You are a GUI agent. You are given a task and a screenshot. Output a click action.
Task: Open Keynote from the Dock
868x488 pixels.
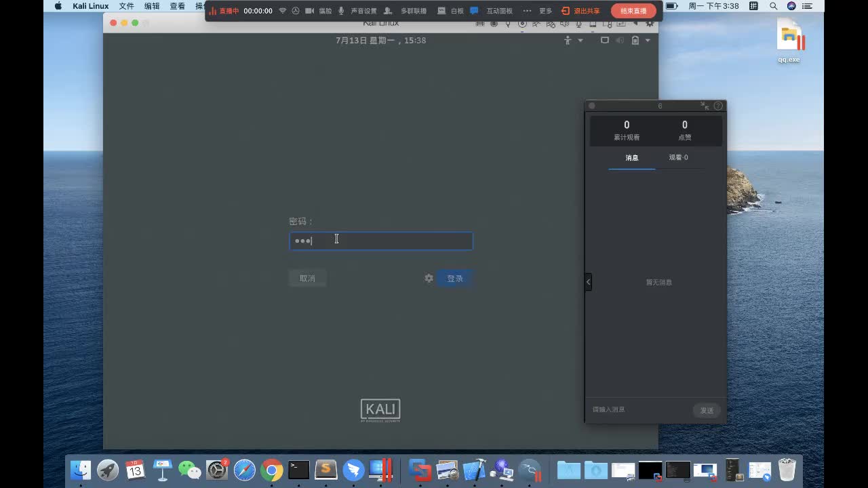(x=163, y=470)
